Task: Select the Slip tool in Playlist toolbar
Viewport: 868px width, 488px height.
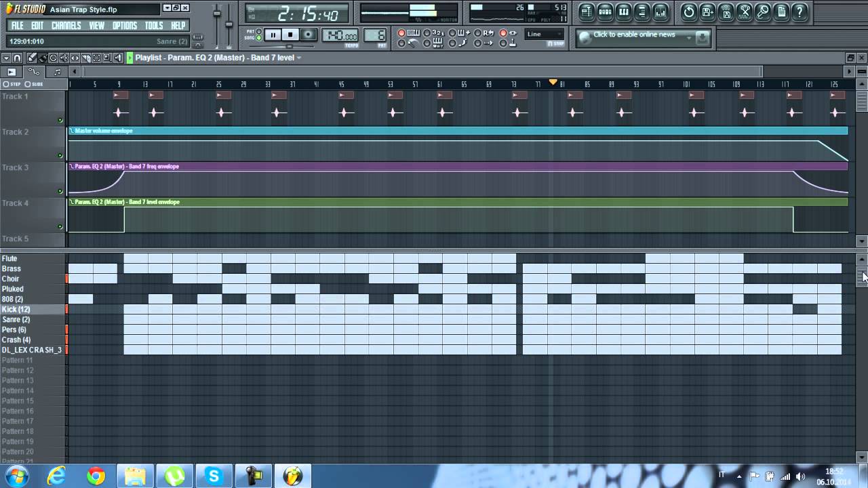Action: coord(75,58)
